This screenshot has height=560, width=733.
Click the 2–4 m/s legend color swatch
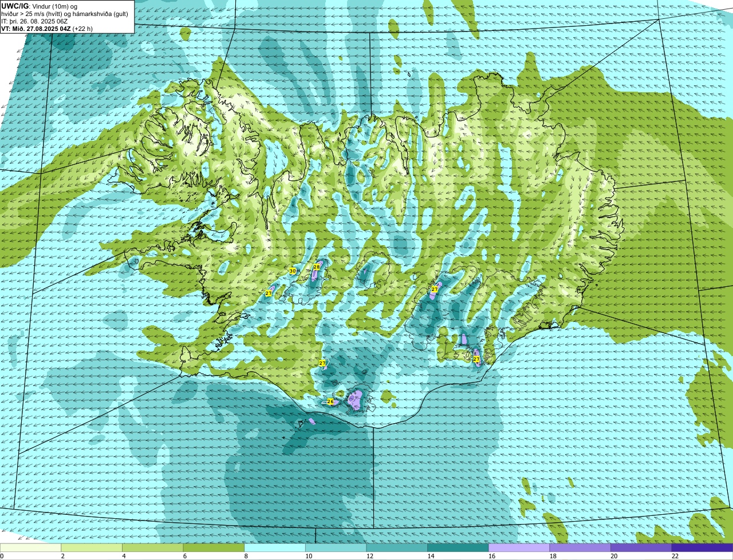[x=92, y=547]
